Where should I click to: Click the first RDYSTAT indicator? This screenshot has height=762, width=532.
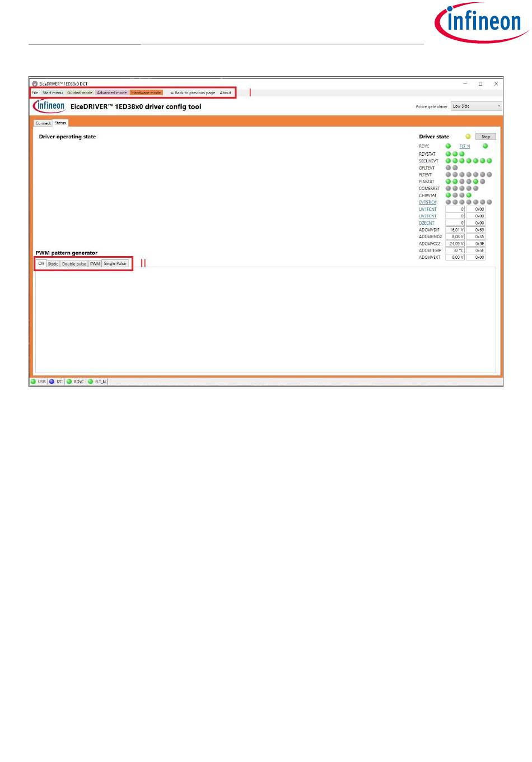pyautogui.click(x=448, y=154)
